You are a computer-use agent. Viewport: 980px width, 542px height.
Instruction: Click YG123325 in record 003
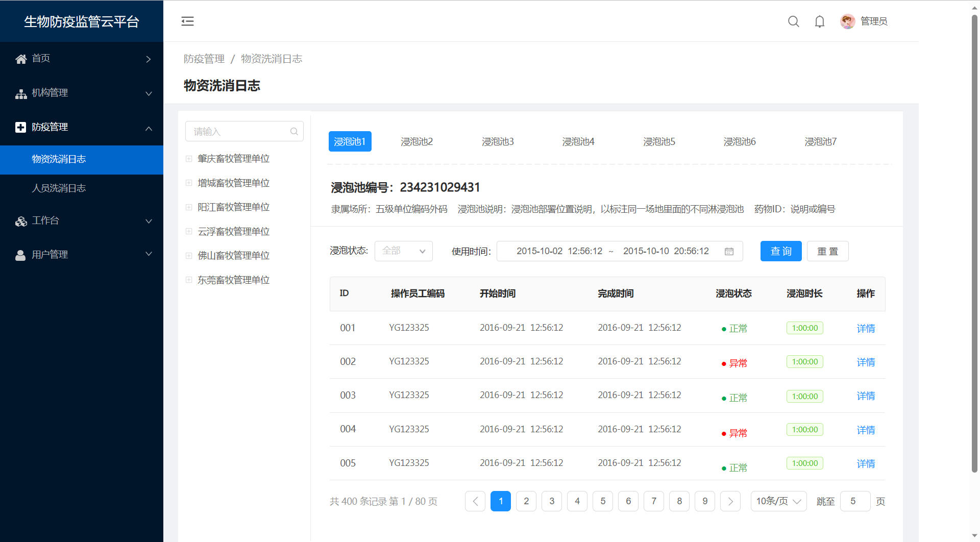pos(409,395)
